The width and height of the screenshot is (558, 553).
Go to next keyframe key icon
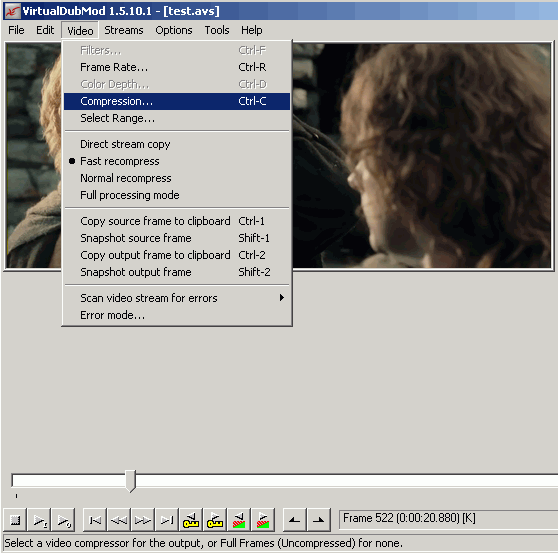pyautogui.click(x=215, y=520)
